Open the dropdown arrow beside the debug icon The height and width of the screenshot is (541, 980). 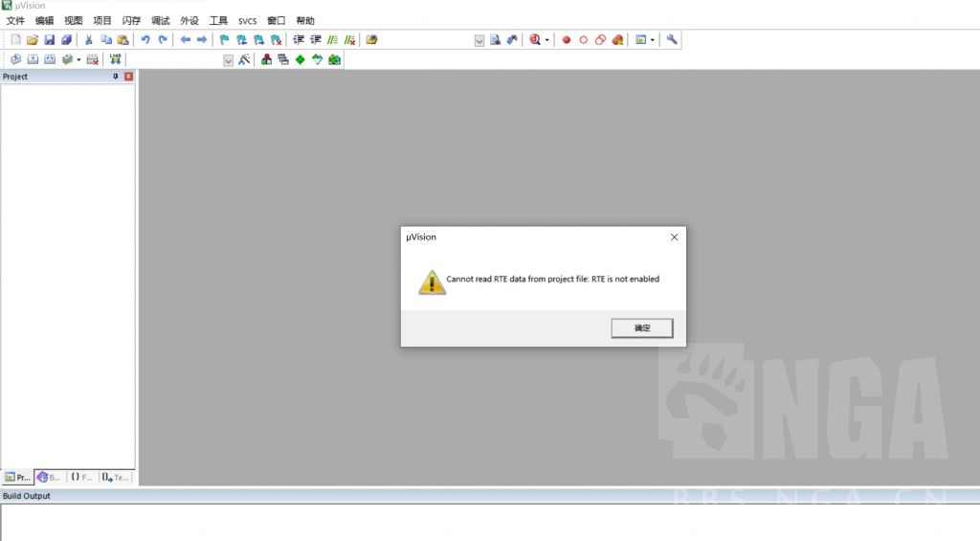[x=546, y=40]
